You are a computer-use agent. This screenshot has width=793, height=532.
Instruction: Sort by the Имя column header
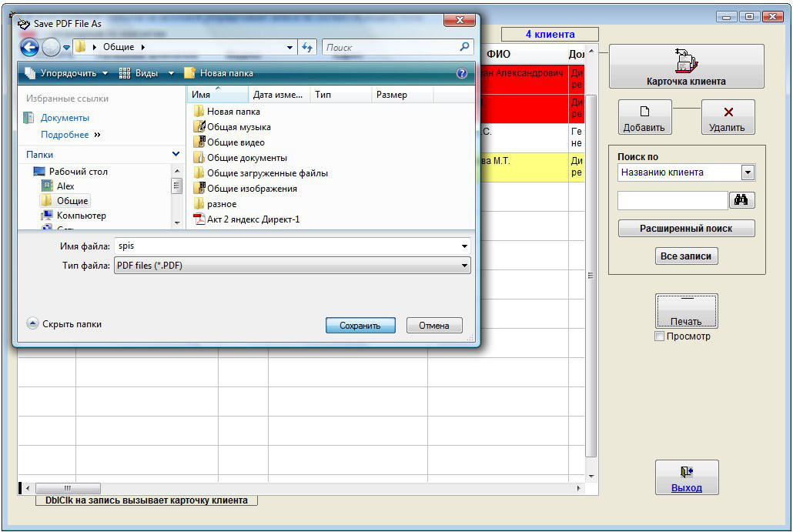218,95
